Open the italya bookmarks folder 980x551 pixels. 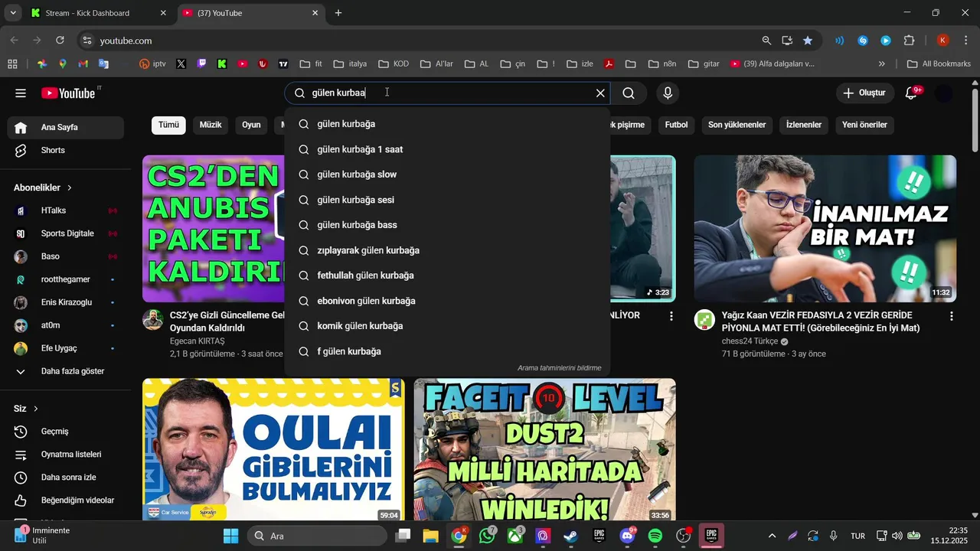tap(350, 64)
